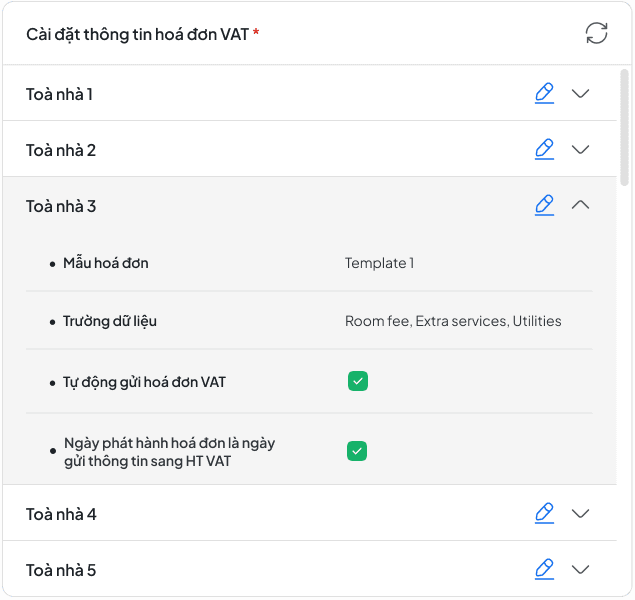Edit Toà nhà 4 invoice settings
This screenshot has height=600, width=635.
tap(544, 514)
